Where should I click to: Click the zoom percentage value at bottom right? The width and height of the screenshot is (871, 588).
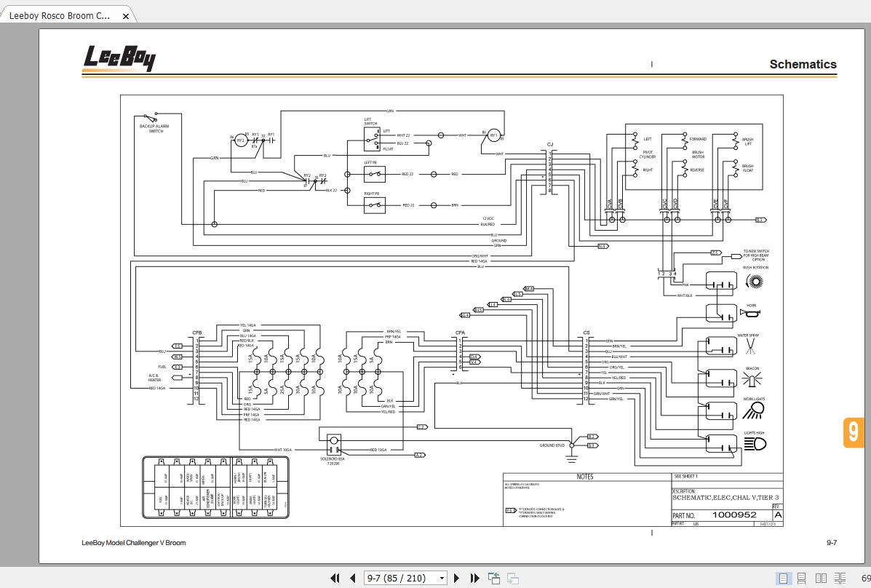865,579
